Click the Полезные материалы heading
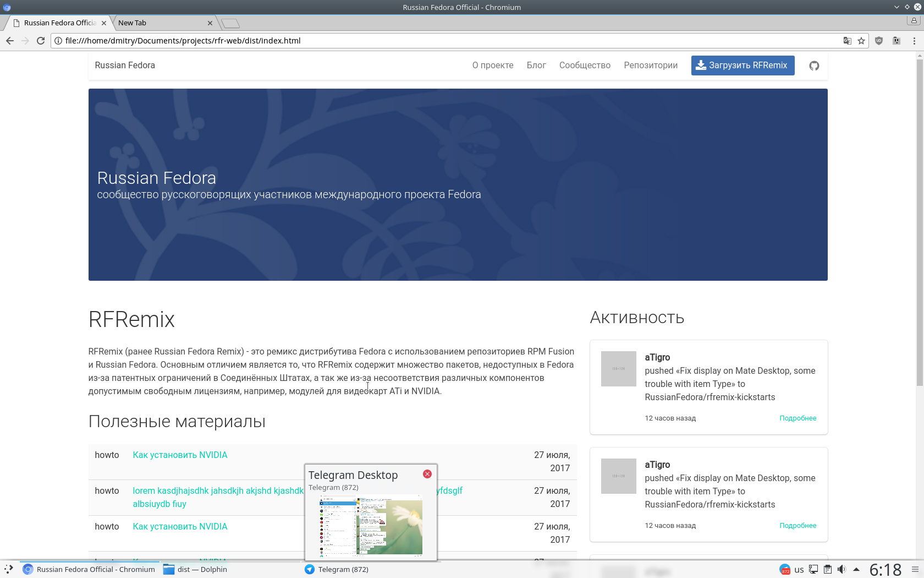The width and height of the screenshot is (924, 578). [x=177, y=422]
